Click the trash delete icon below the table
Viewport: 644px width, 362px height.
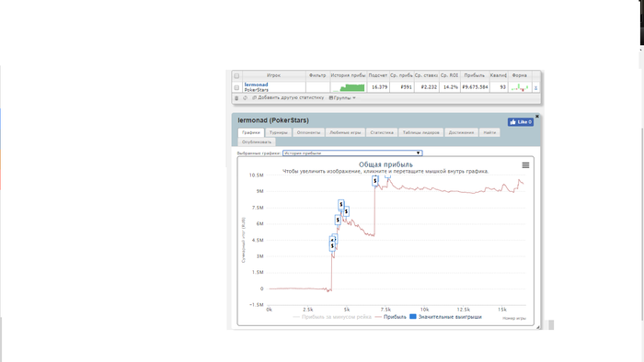click(x=236, y=98)
